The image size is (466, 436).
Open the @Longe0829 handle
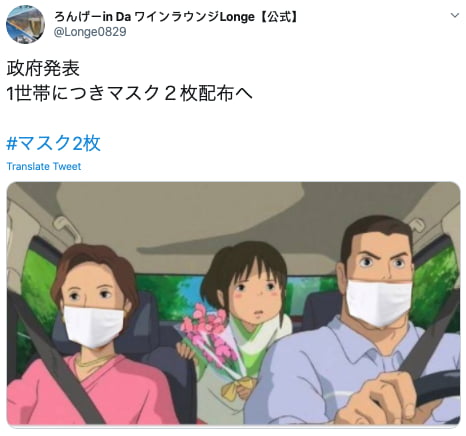pyautogui.click(x=90, y=32)
